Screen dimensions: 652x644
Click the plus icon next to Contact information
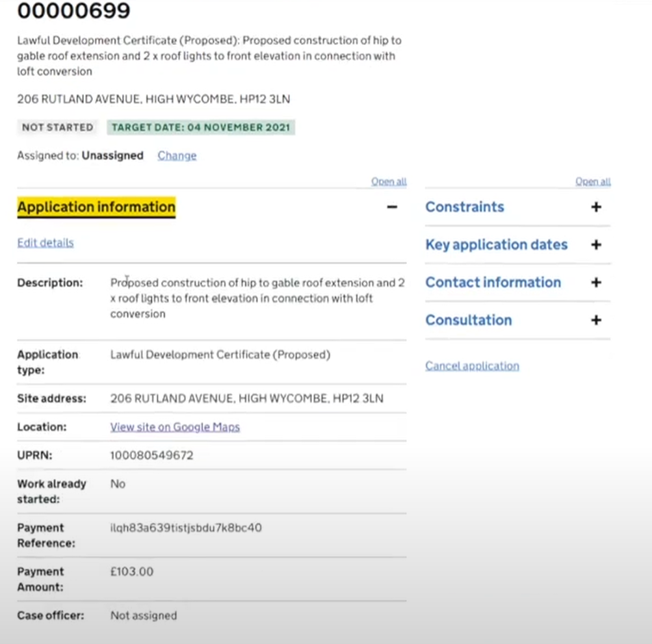tap(596, 283)
